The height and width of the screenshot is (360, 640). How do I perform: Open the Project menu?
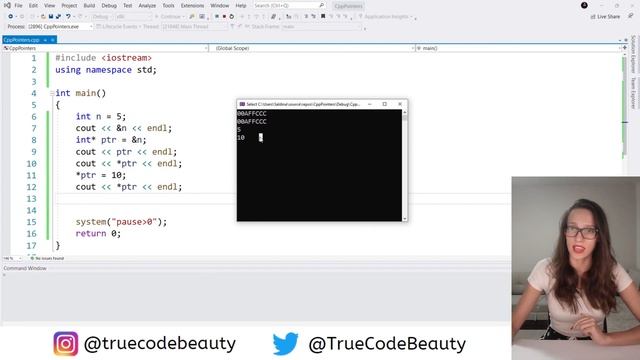(x=69, y=6)
